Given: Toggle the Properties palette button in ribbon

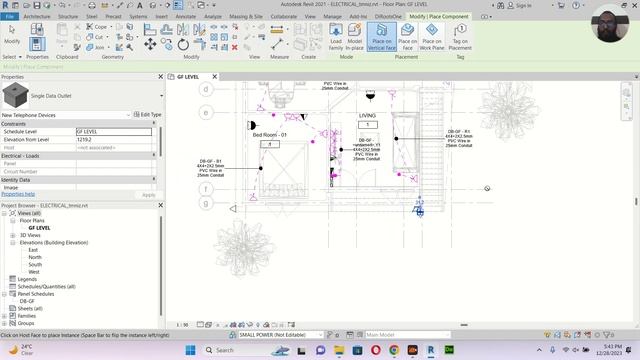Looking at the screenshot, I should coord(37,44).
